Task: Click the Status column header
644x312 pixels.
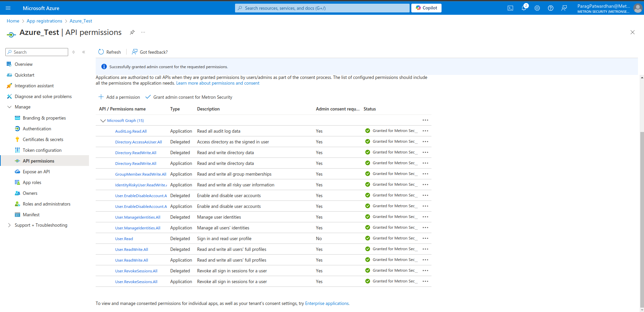Action: (x=370, y=109)
